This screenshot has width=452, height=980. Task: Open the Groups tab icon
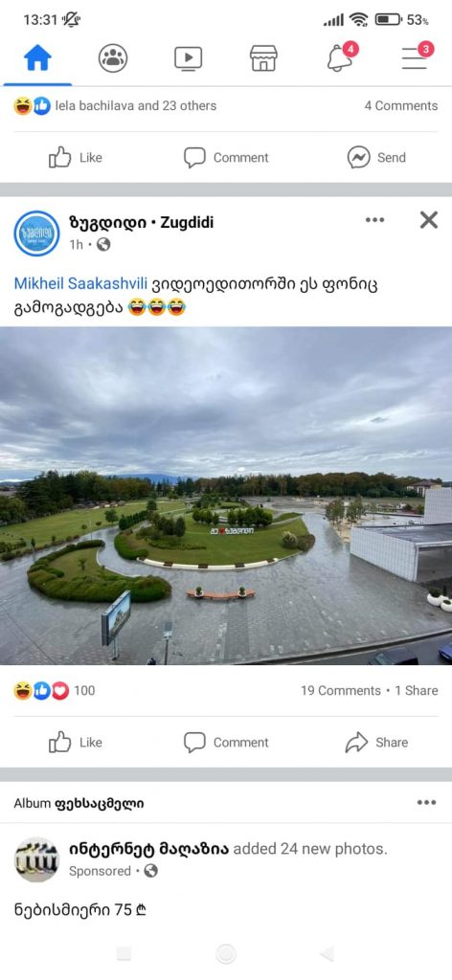pos(113,58)
